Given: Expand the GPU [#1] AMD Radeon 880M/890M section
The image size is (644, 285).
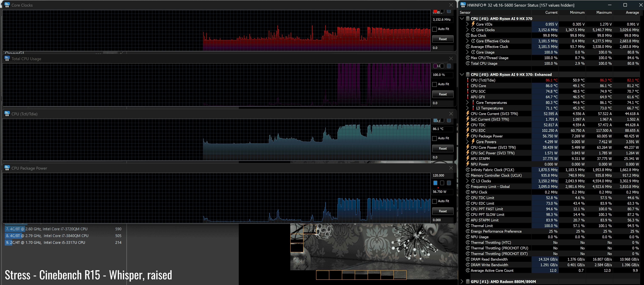Looking at the screenshot, I should (462, 281).
